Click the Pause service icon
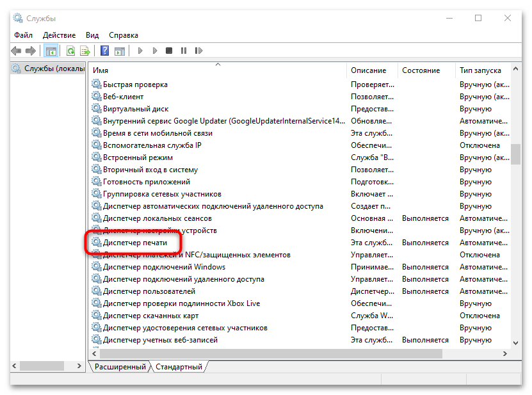This screenshot has width=532, height=395. click(x=183, y=51)
